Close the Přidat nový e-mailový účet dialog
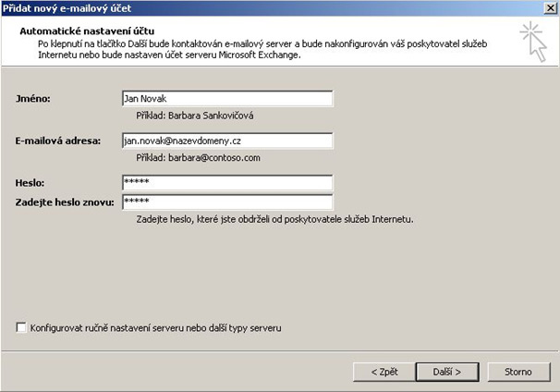This screenshot has width=560, height=392. pos(548,7)
